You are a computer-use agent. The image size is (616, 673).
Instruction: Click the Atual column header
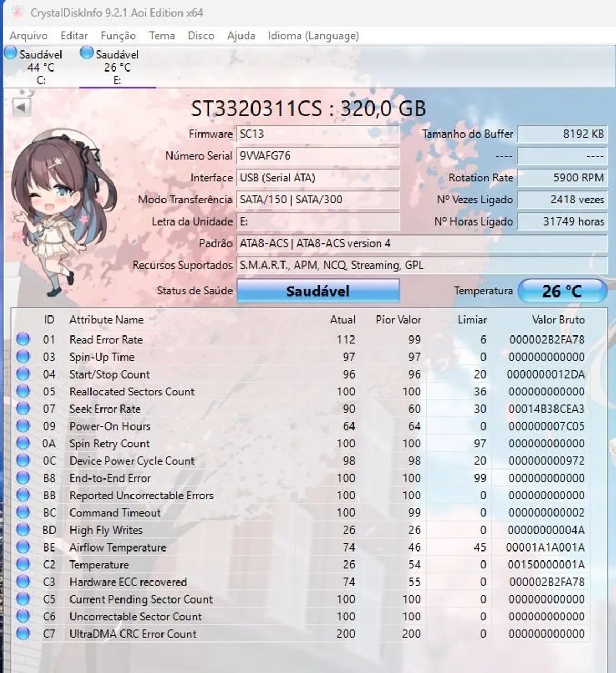pyautogui.click(x=342, y=319)
